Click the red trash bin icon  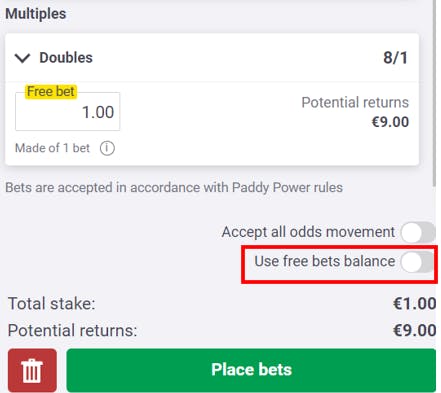tap(32, 370)
